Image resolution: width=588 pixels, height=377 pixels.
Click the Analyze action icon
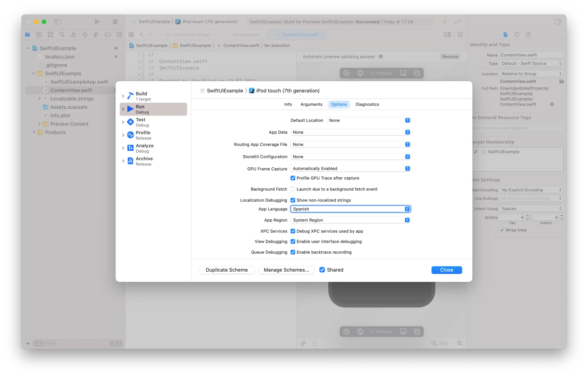[130, 148]
